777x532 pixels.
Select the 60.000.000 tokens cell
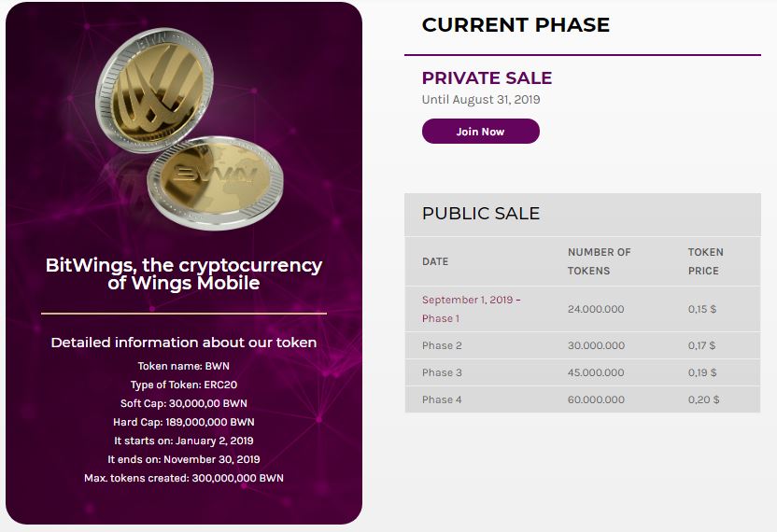(x=596, y=399)
